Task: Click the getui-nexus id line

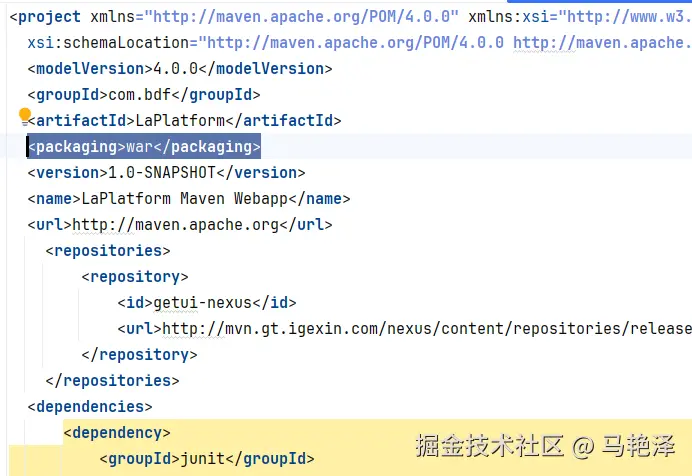Action: pyautogui.click(x=206, y=303)
